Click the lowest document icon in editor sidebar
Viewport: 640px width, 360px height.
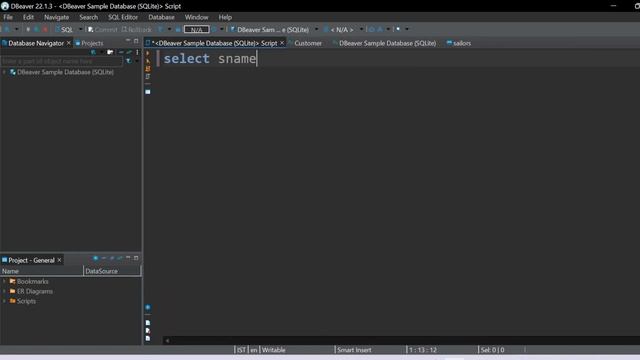click(148, 338)
